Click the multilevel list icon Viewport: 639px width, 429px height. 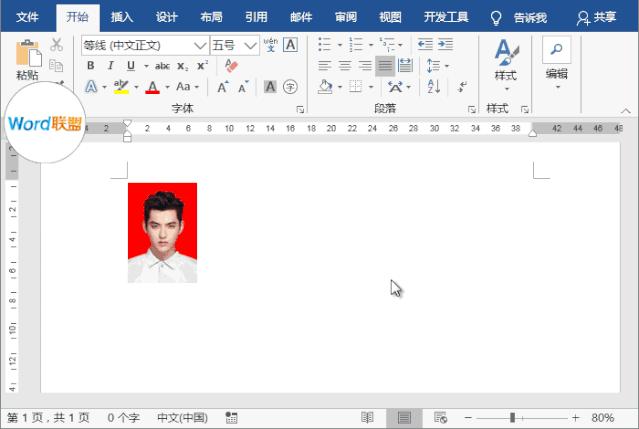387,44
